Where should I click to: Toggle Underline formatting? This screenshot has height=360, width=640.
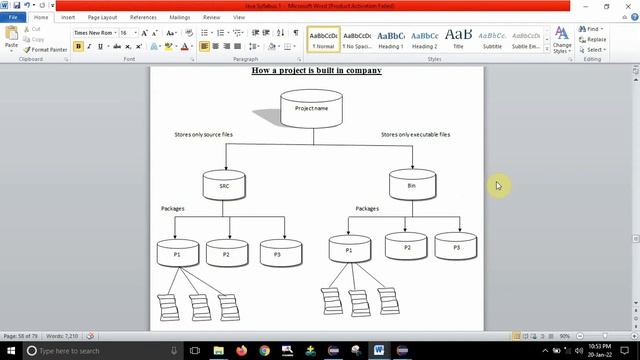[x=100, y=47]
